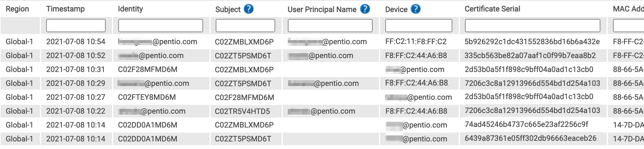Click the MAC Address filter field

click(x=629, y=26)
